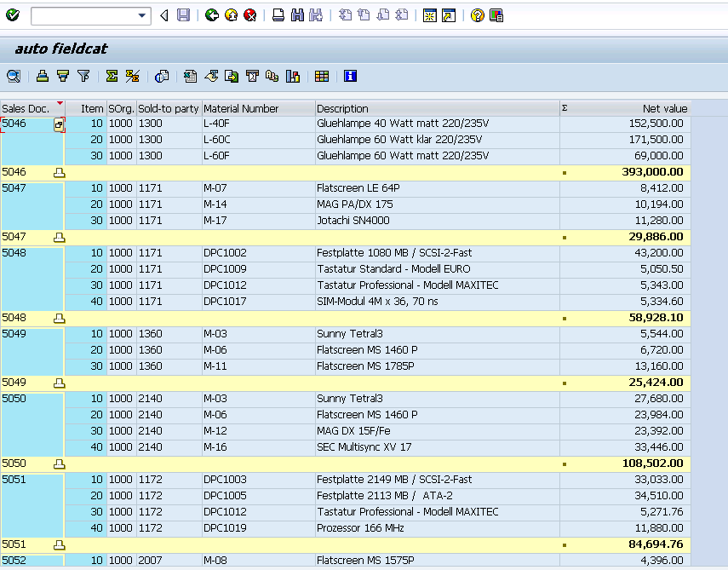
Task: Start a search with the binoculars icon
Action: [x=295, y=14]
